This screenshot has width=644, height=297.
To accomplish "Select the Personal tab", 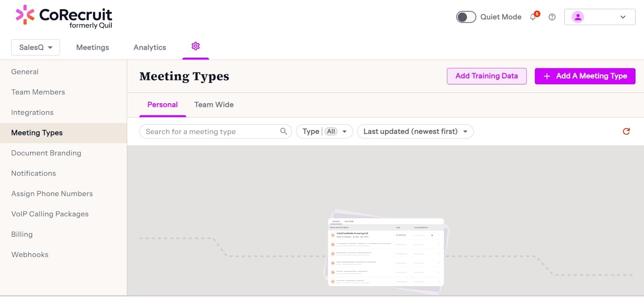I will point(163,104).
